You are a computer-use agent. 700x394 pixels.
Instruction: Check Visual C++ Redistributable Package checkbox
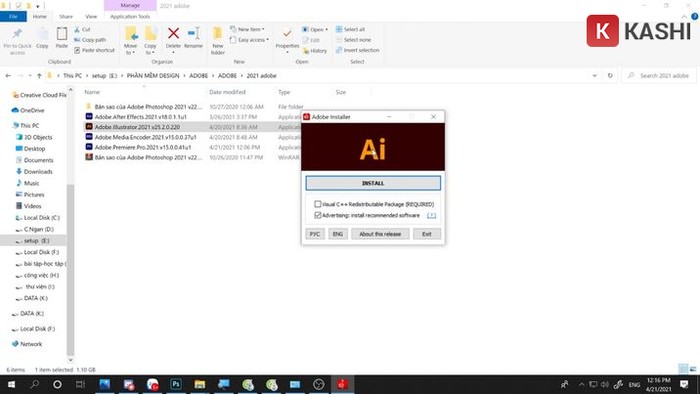point(318,204)
